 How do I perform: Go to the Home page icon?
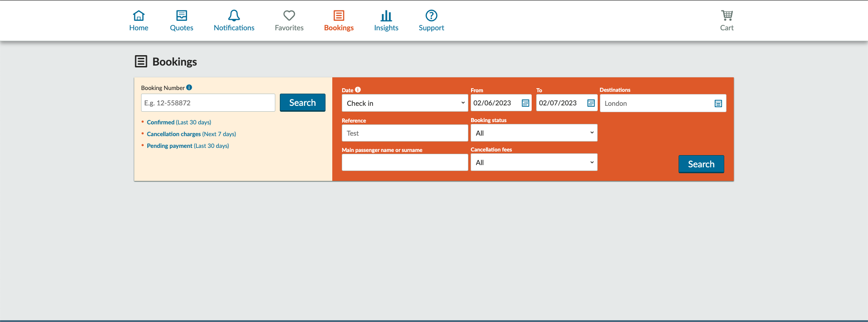pyautogui.click(x=139, y=16)
